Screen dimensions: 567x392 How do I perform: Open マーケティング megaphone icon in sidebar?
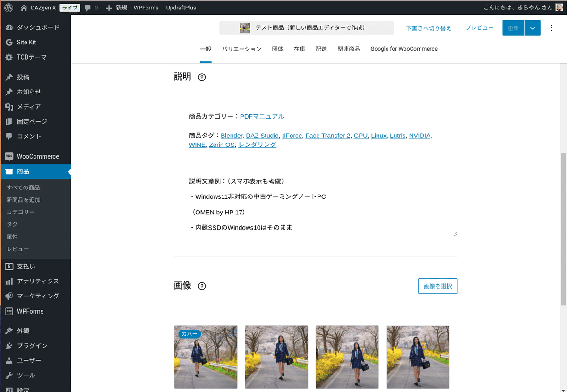pos(9,296)
